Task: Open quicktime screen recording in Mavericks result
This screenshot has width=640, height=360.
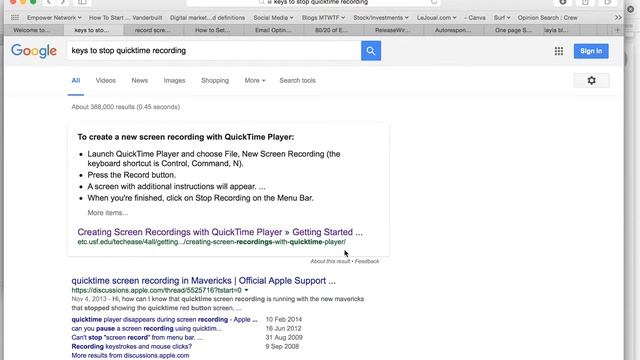Action: click(204, 280)
